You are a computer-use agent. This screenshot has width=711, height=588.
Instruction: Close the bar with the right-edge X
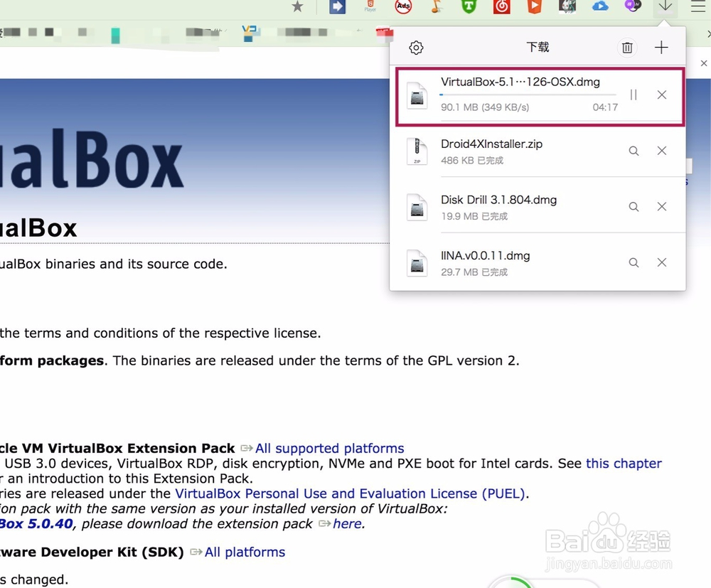(704, 63)
